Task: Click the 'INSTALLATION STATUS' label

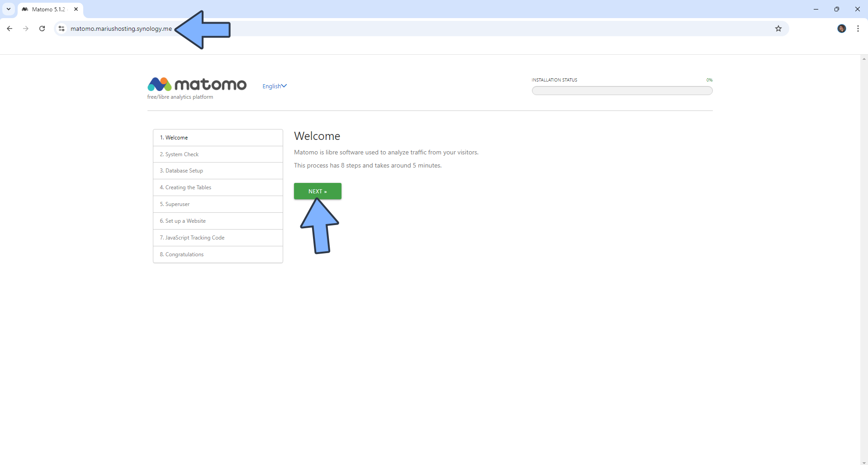Action: pyautogui.click(x=554, y=80)
